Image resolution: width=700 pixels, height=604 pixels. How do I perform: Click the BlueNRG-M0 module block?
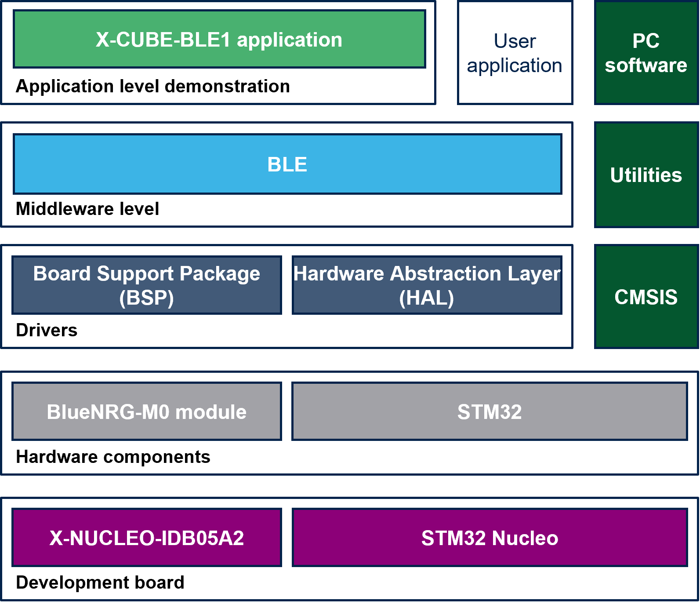coord(147,411)
